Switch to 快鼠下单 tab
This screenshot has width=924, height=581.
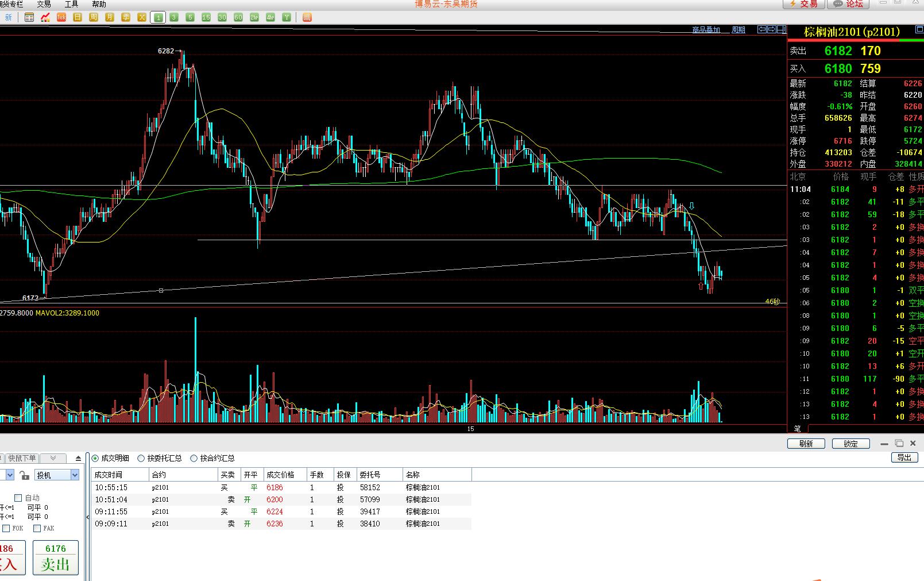(x=21, y=458)
